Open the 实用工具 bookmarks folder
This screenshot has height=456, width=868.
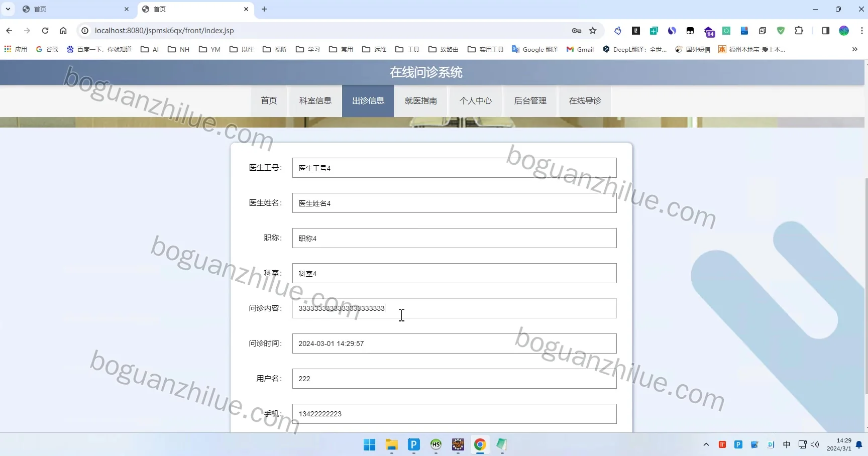(486, 49)
